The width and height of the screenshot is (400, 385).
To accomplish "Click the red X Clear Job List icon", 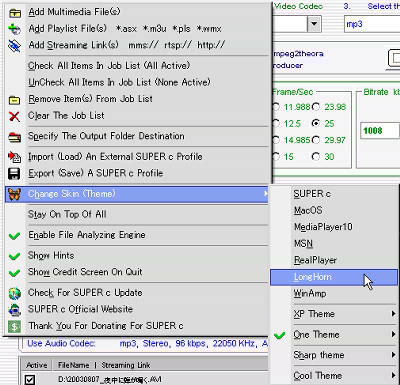I will [x=14, y=116].
